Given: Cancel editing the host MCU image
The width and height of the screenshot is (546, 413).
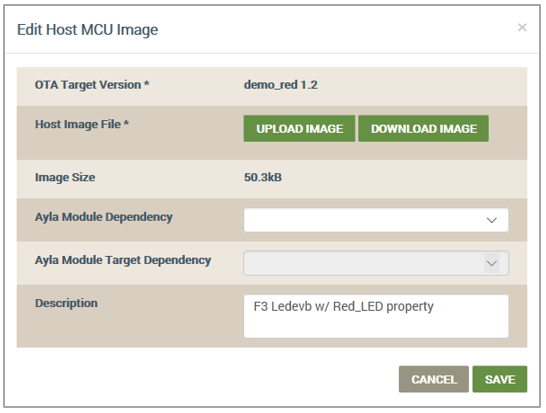Looking at the screenshot, I should [434, 379].
